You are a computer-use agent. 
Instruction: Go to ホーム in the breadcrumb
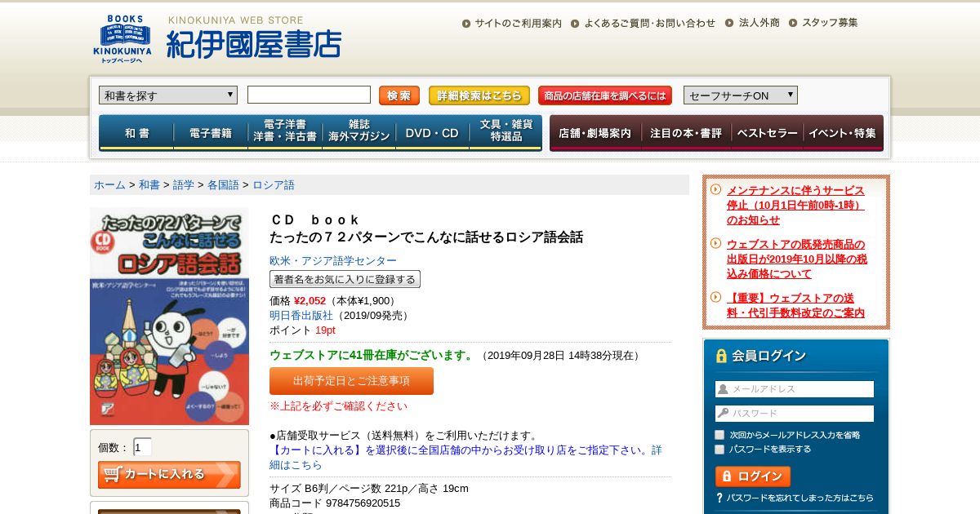click(x=109, y=185)
